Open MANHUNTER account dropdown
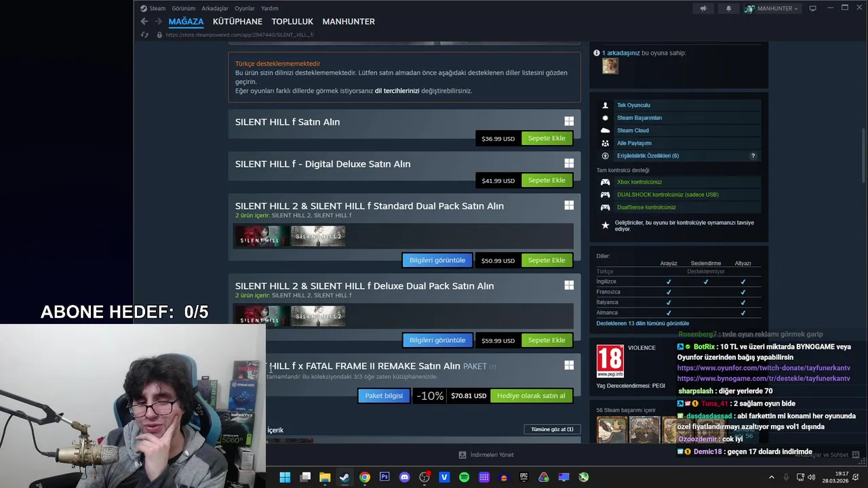This screenshot has width=868, height=488. (772, 8)
